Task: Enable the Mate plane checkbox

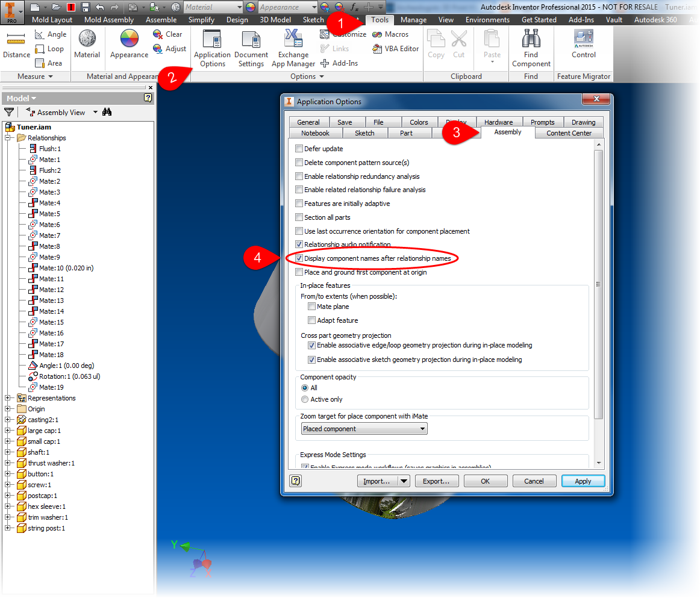Action: tap(311, 307)
